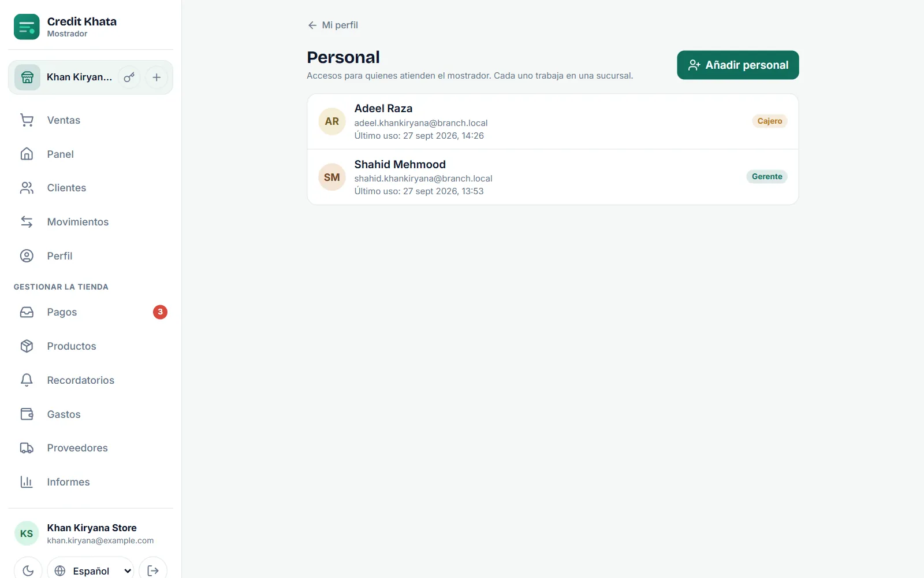Click the Perfil user circle icon
The width and height of the screenshot is (924, 578).
27,256
